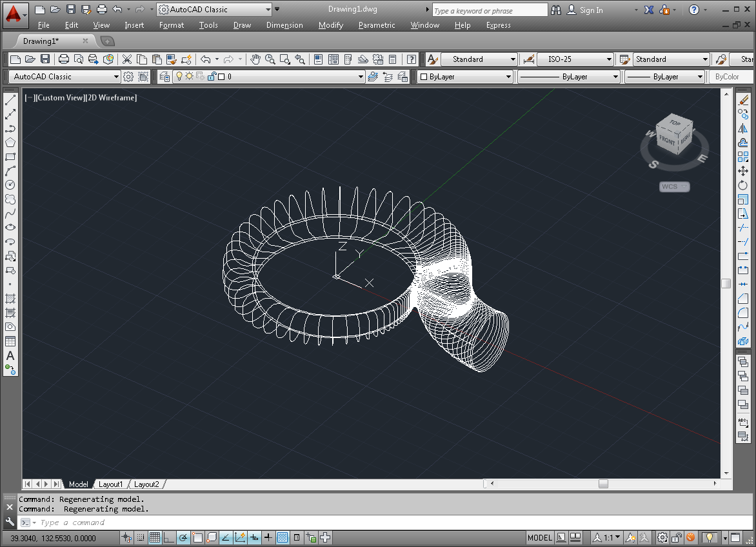Select the Ellipse draw tool
This screenshot has height=547, width=756.
[10, 228]
